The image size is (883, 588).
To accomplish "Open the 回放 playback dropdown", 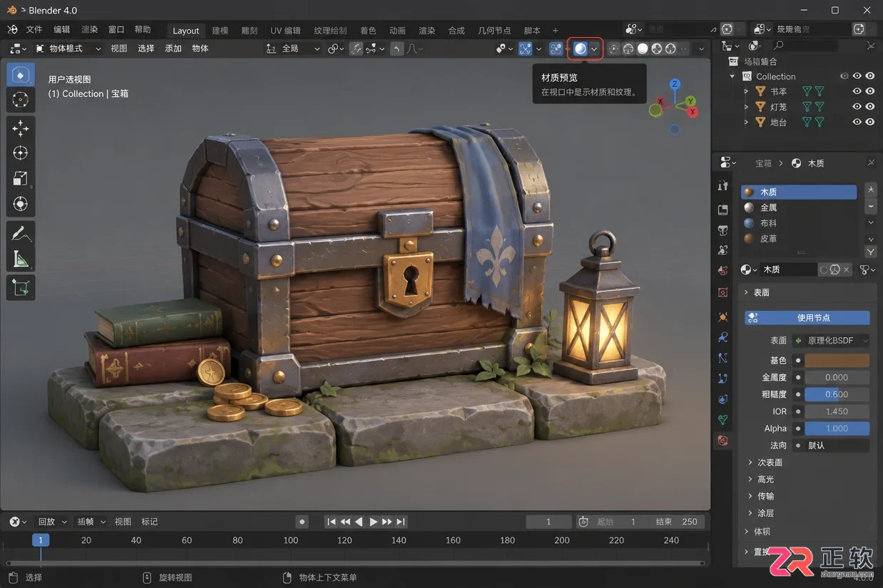I will (51, 522).
